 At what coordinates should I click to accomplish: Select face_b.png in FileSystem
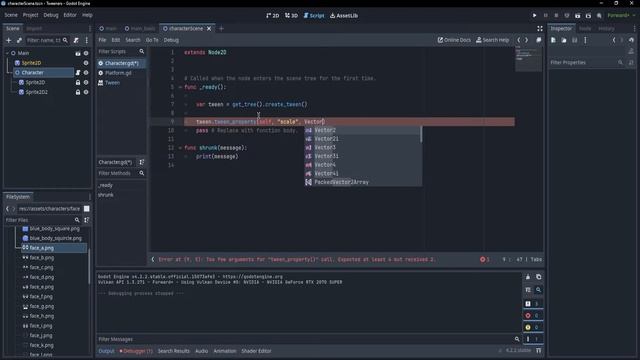[41, 258]
